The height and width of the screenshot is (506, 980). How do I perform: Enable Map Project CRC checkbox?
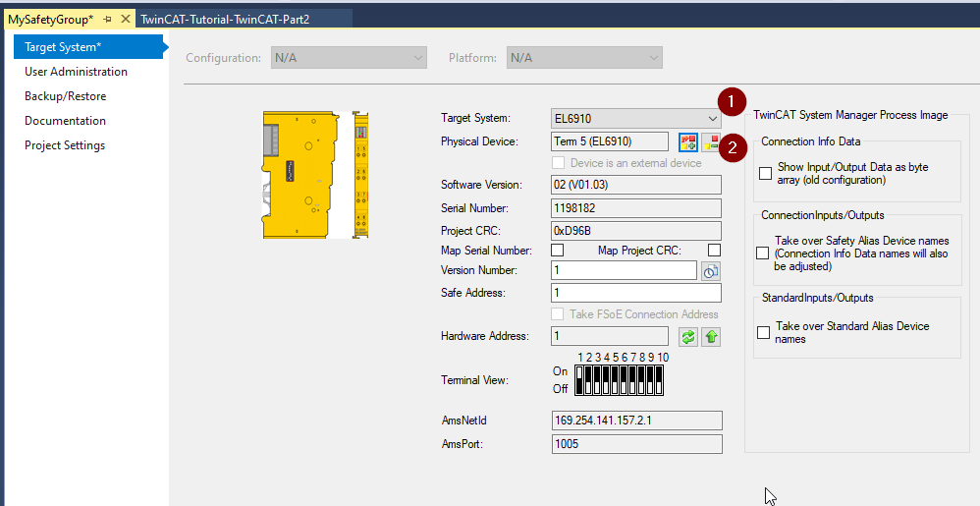[714, 251]
